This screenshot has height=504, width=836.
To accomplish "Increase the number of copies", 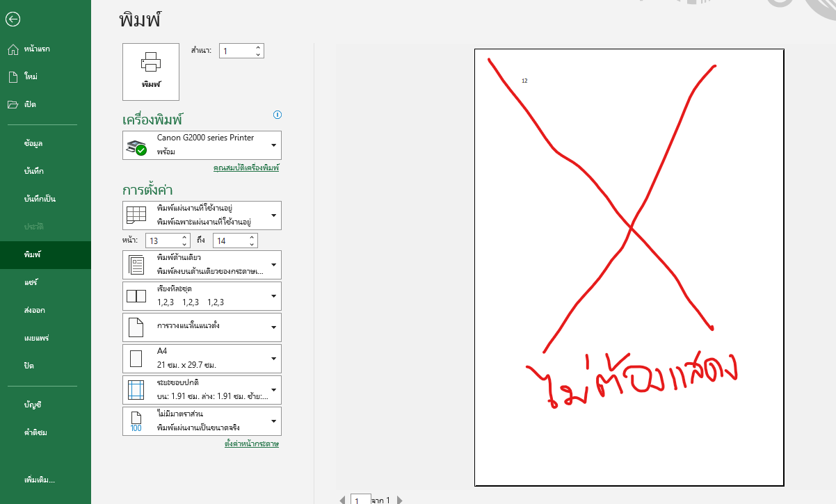I will tap(259, 47).
